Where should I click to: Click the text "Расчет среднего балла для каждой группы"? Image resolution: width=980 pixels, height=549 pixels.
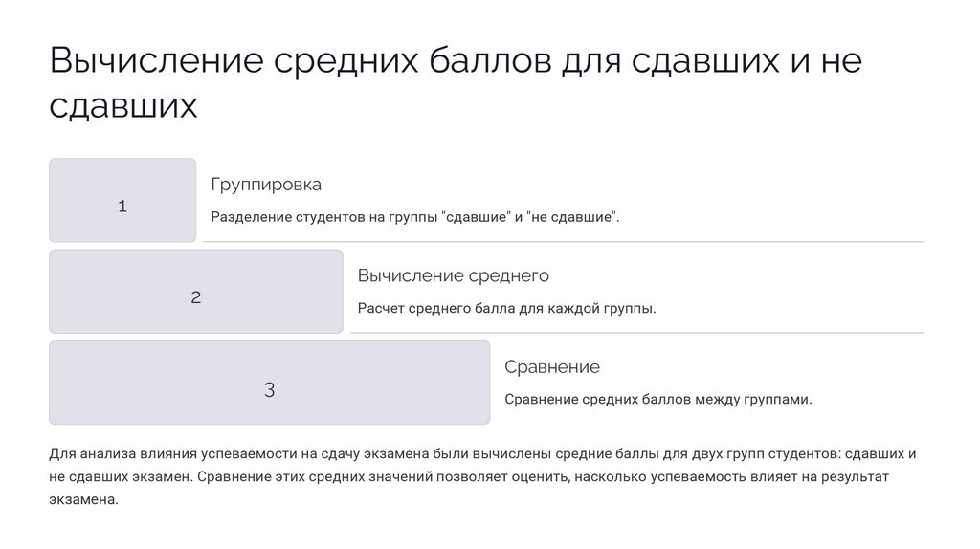[x=506, y=309]
